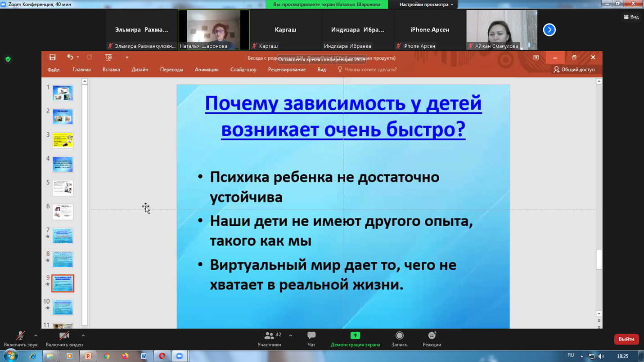Undo the last action in PowerPoint
Viewport: 644px width, 362px height.
coord(70,57)
